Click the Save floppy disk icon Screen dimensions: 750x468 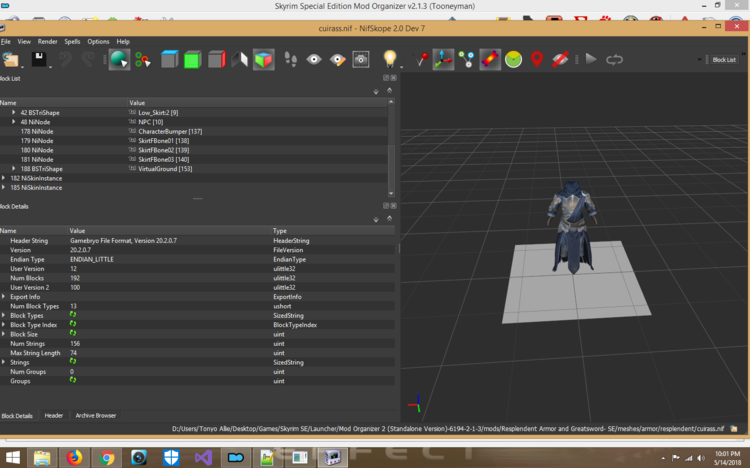[x=39, y=59]
